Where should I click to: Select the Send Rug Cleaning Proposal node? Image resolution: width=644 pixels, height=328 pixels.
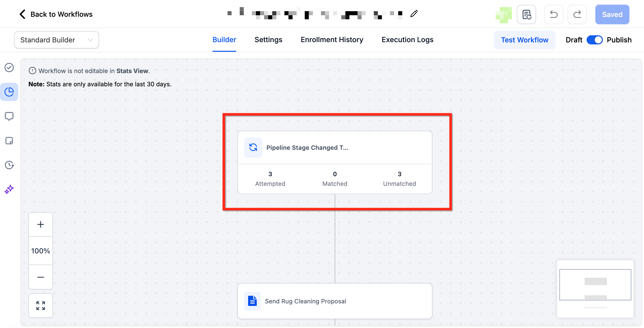pyautogui.click(x=335, y=301)
